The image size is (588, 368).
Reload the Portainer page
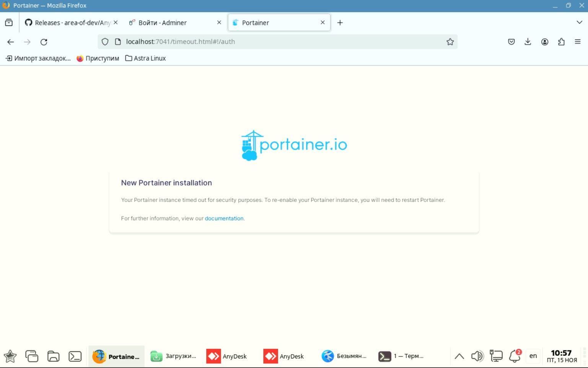44,42
